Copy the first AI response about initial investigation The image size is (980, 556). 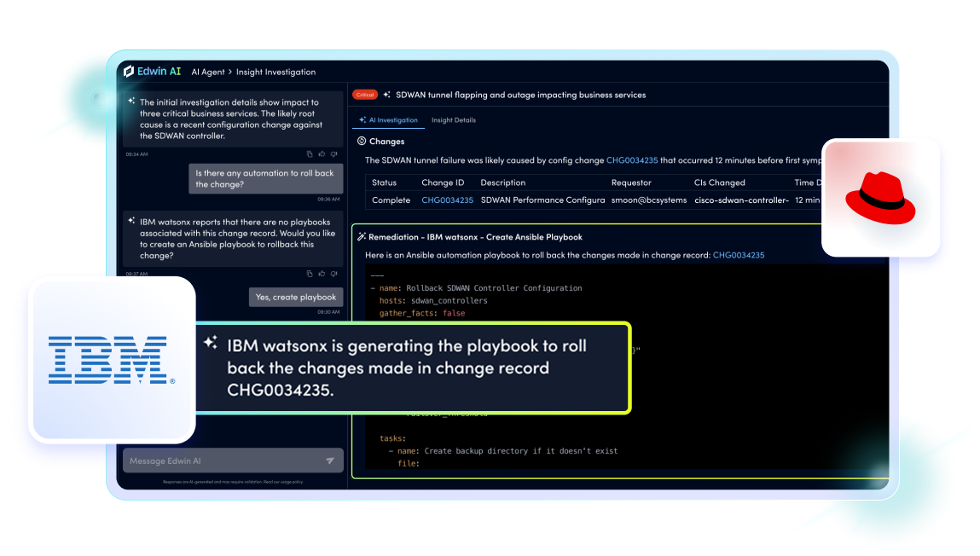pos(310,154)
